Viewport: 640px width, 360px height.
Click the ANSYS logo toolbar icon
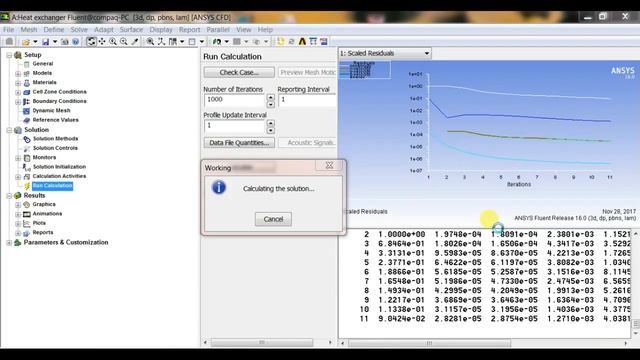click(x=302, y=42)
